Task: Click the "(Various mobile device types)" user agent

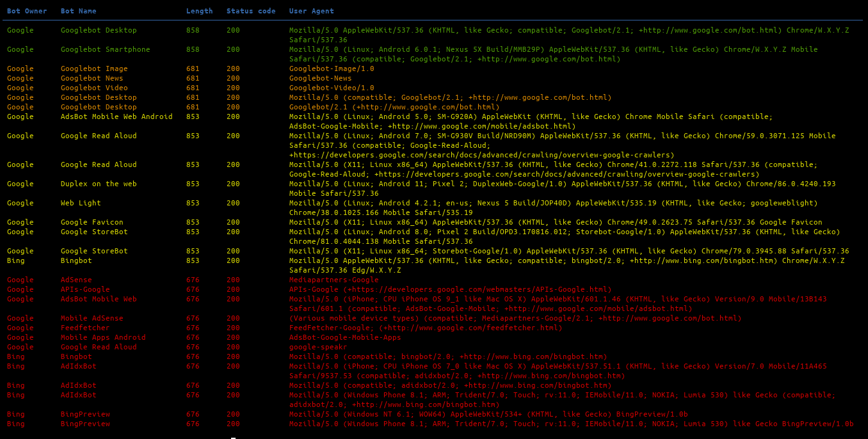Action: click(x=515, y=318)
